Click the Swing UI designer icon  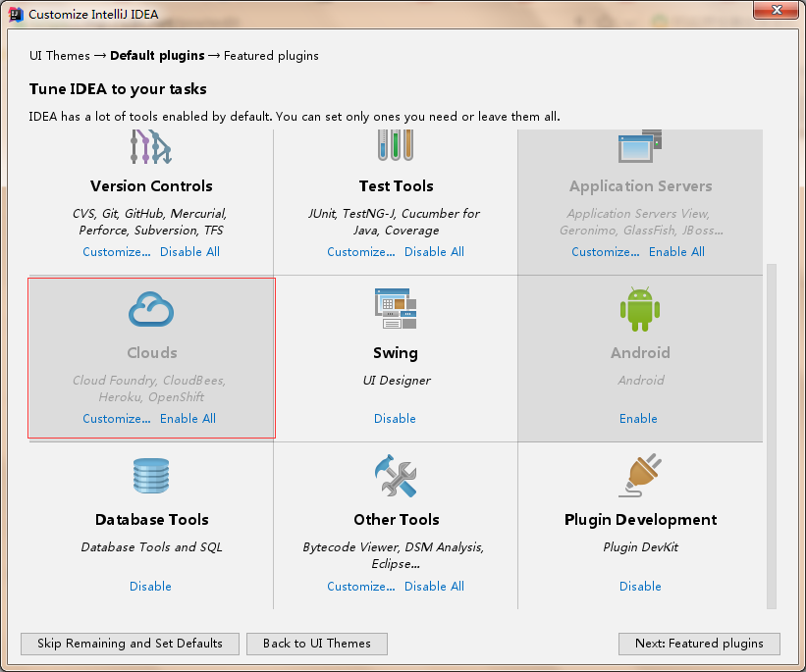[396, 308]
